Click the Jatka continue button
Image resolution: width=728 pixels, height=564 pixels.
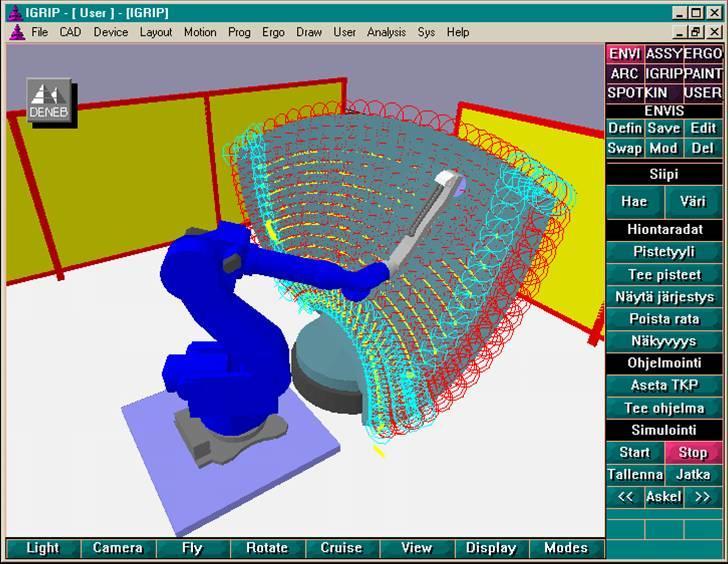(693, 475)
